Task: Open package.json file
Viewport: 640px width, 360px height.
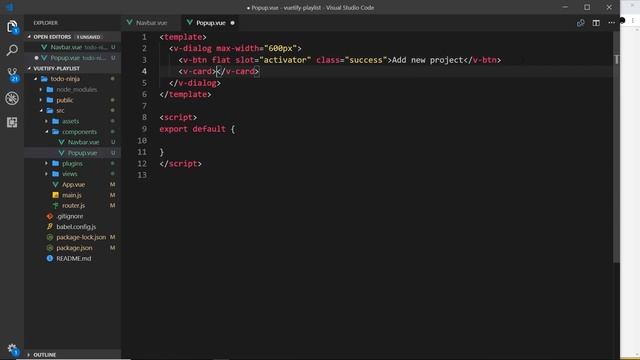Action: 74,248
